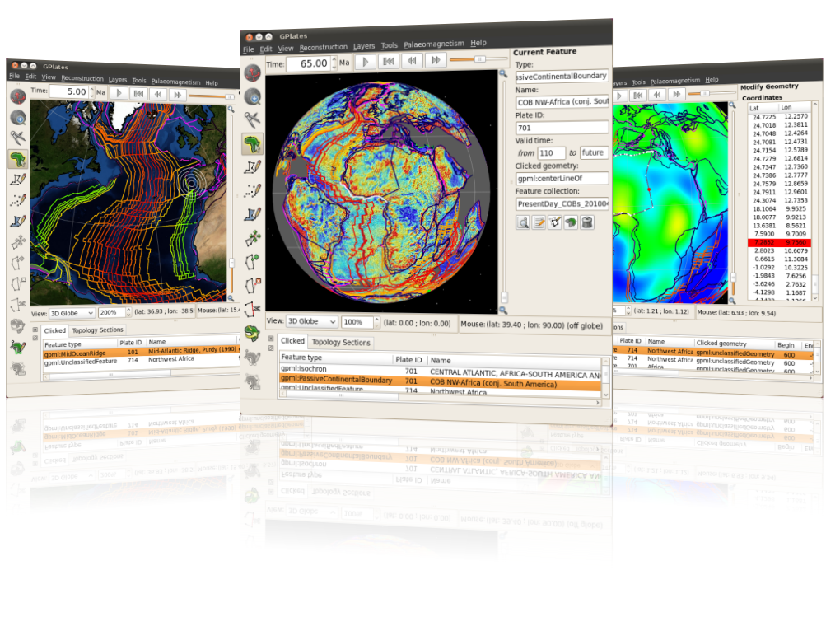
Task: Click vertical scrollbar of center feature table
Action: pyautogui.click(x=606, y=376)
